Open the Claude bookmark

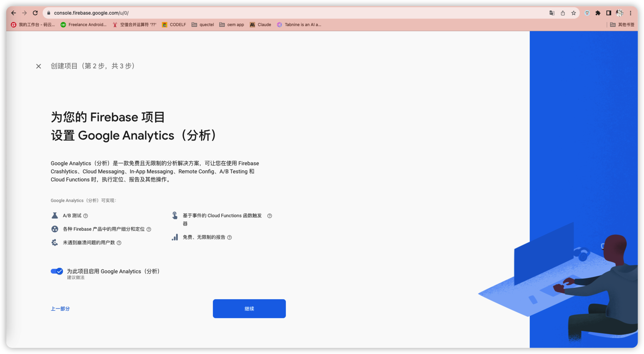coord(261,25)
